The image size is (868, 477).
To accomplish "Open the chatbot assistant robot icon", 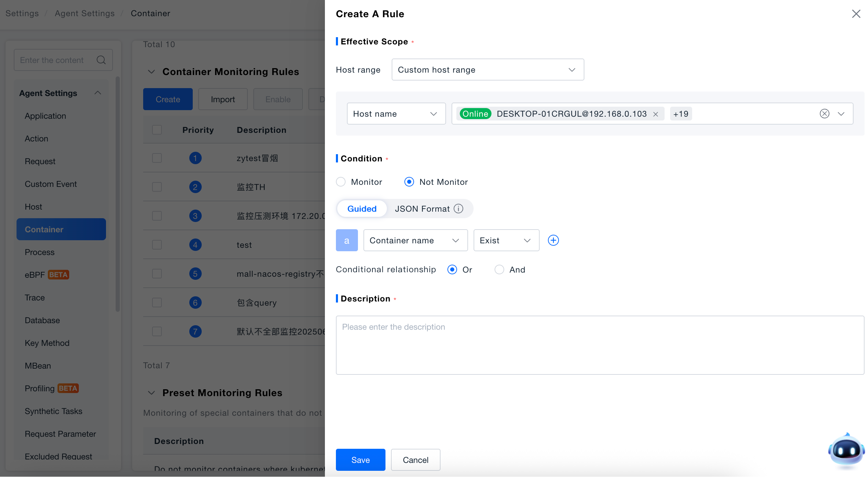I will pyautogui.click(x=846, y=450).
